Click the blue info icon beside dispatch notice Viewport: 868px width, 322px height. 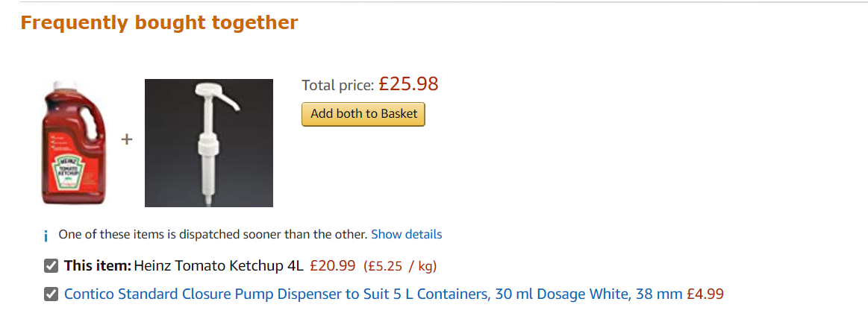coord(46,236)
